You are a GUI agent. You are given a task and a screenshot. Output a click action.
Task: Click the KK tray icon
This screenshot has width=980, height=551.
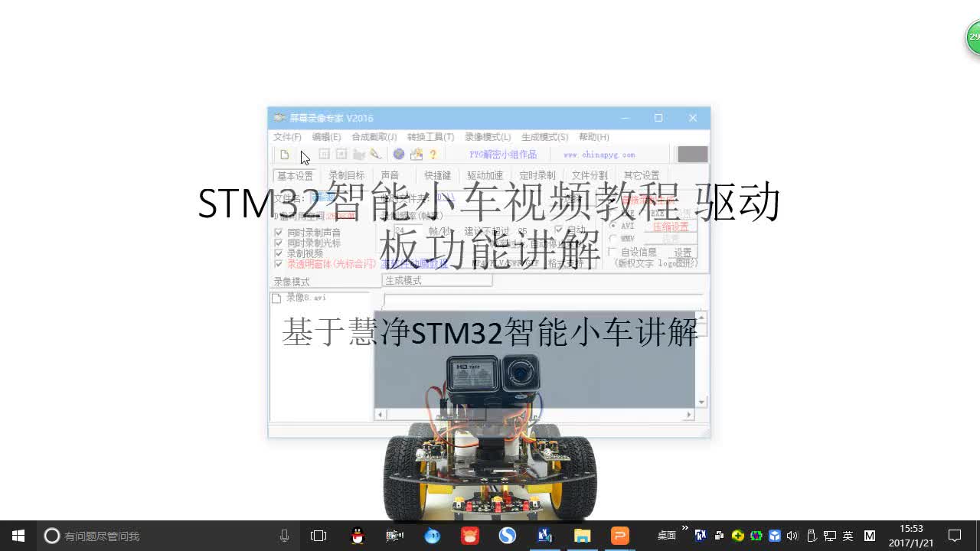point(701,536)
